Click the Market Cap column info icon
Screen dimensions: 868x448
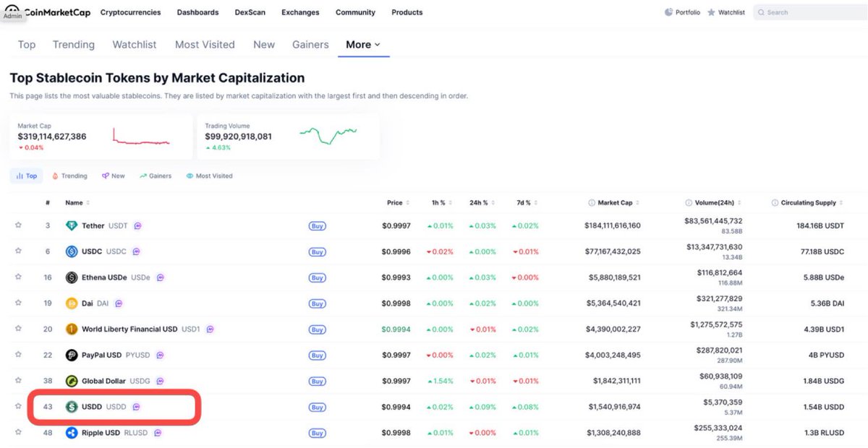point(592,203)
